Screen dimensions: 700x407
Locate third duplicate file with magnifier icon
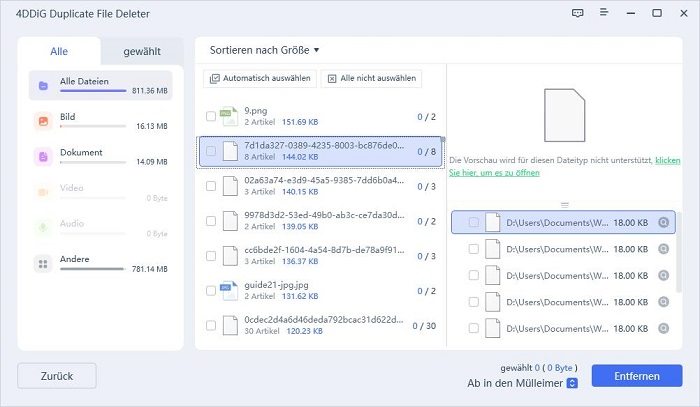coord(664,276)
